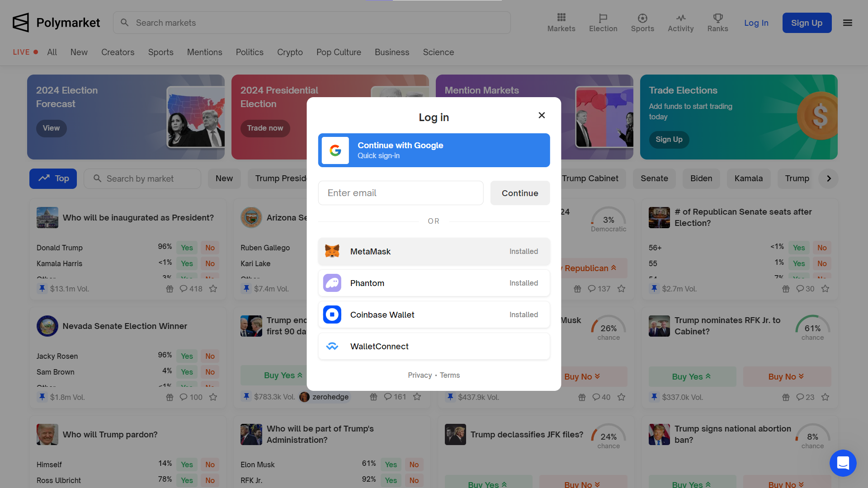The image size is (868, 488).
Task: Select the Biden filter chip
Action: tap(701, 178)
